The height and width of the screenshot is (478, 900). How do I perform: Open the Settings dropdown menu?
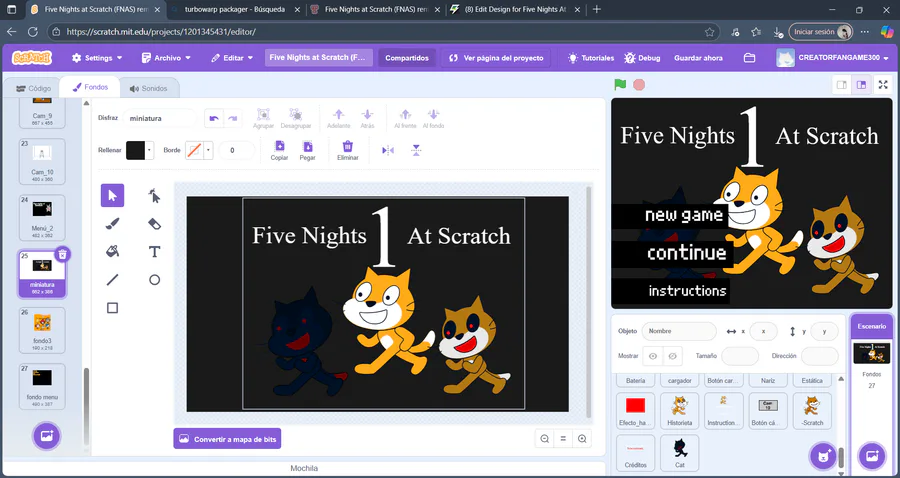pyautogui.click(x=97, y=58)
